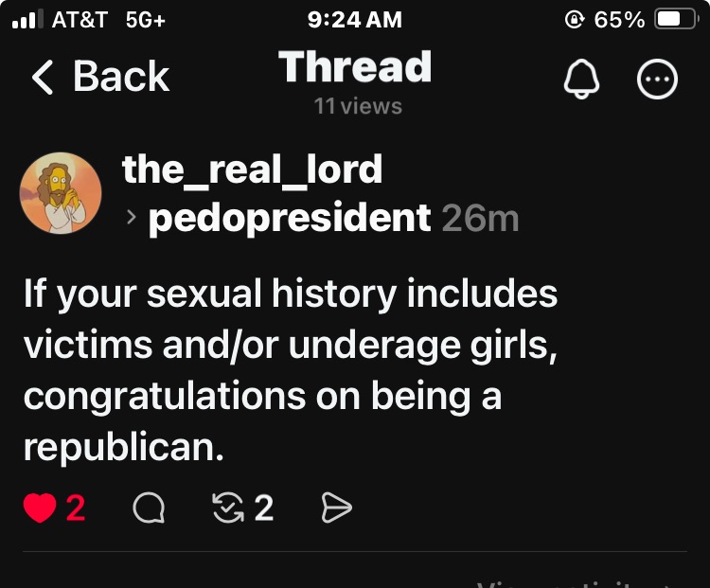Viewport: 710px width, 588px height.
Task: Click the 26m post timestamp
Action: pos(480,219)
